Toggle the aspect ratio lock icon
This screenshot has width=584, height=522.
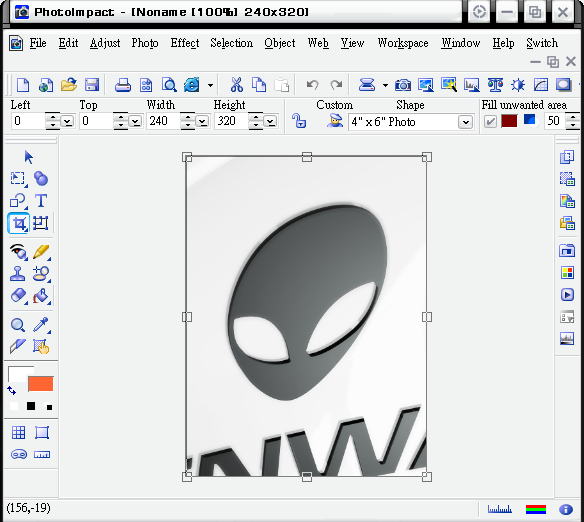point(299,121)
